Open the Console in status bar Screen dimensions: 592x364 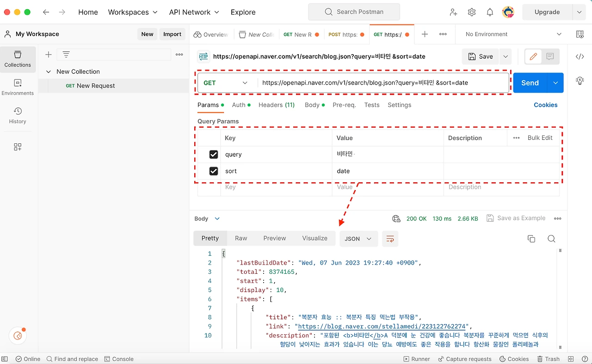pyautogui.click(x=119, y=359)
